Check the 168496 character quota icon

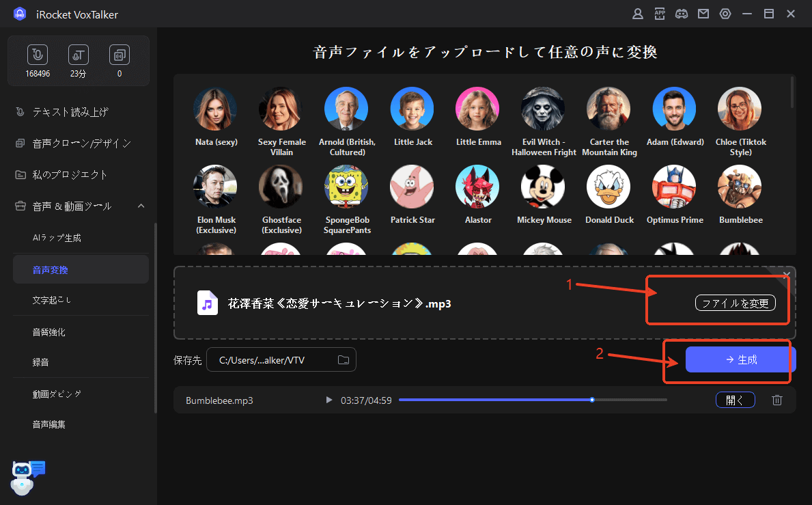pos(38,55)
